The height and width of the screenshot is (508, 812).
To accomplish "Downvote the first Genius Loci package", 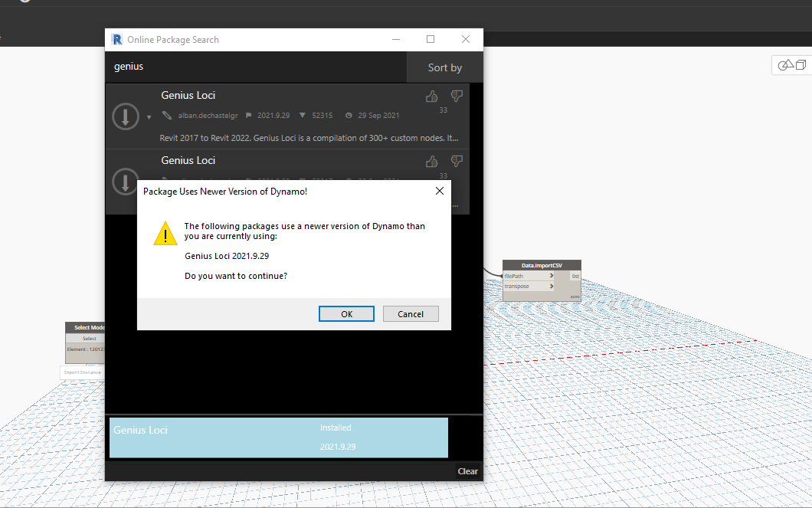I will 457,96.
